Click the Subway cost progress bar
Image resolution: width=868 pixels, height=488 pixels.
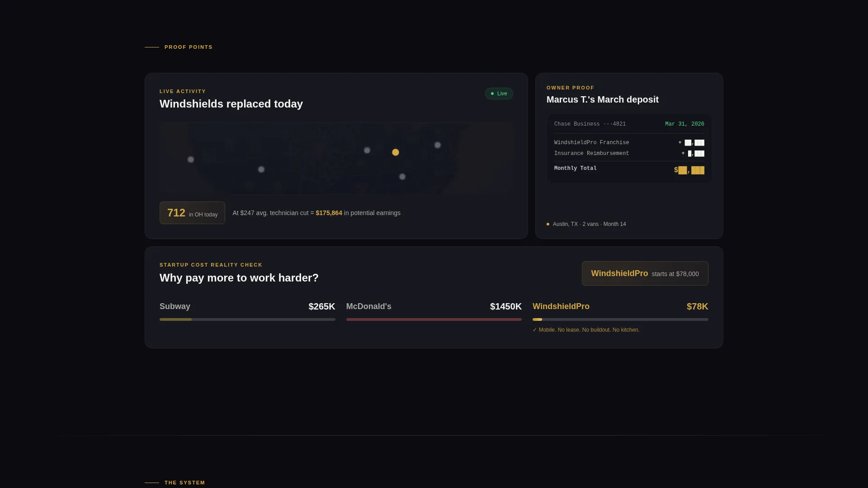click(x=247, y=319)
